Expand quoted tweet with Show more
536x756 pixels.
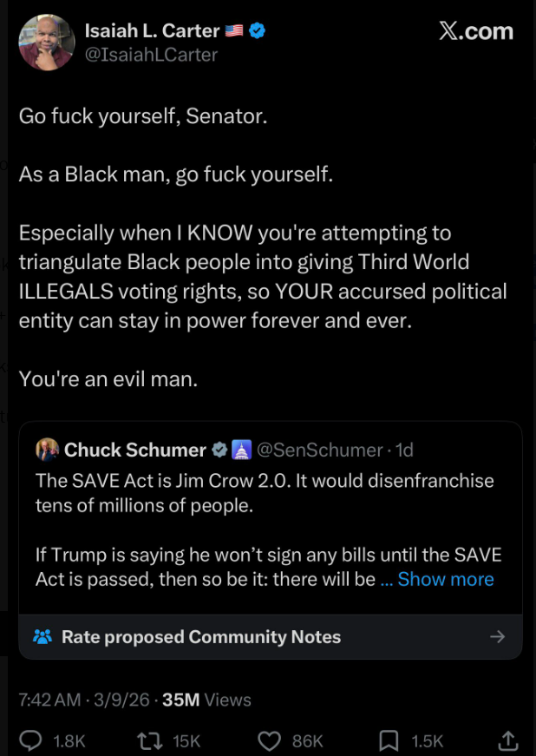point(446,579)
